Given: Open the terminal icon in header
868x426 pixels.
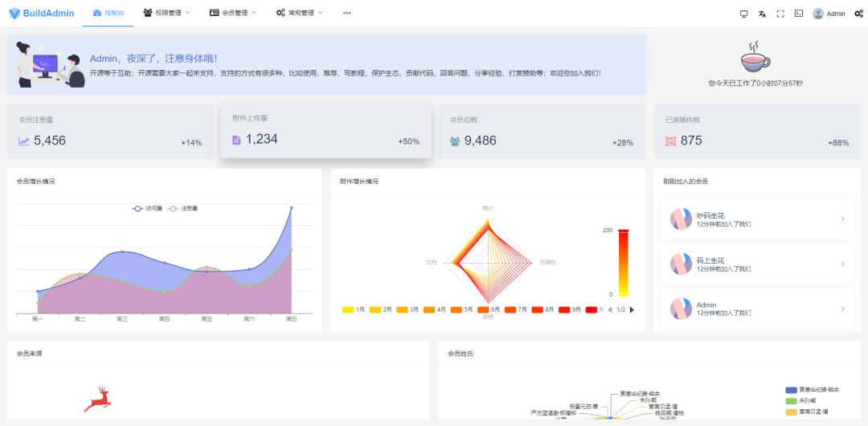Looking at the screenshot, I should pyautogui.click(x=799, y=14).
